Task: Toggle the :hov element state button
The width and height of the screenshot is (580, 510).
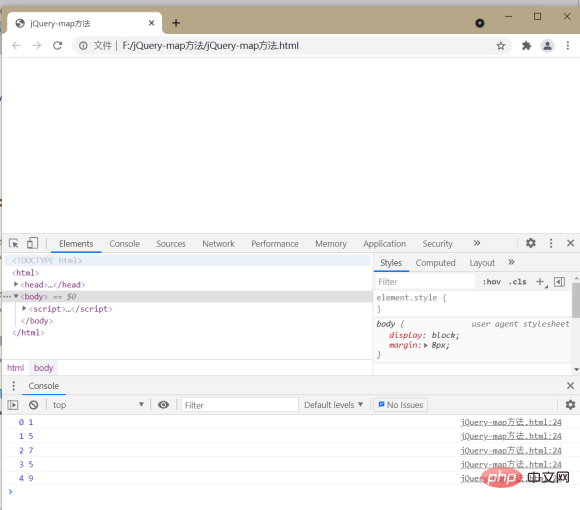Action: (492, 282)
